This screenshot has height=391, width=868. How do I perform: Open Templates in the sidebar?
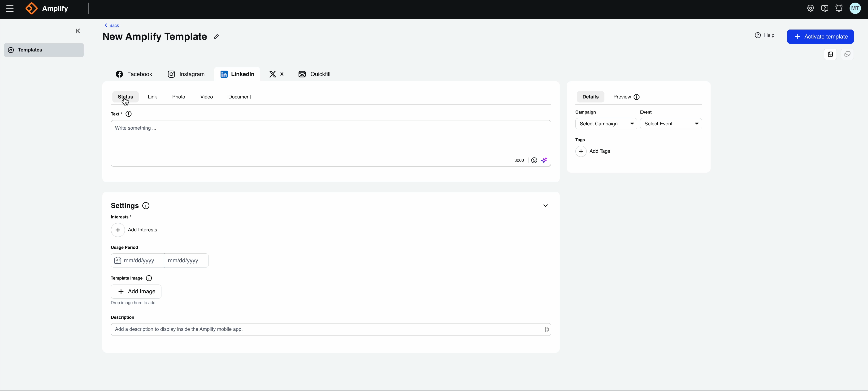point(44,50)
